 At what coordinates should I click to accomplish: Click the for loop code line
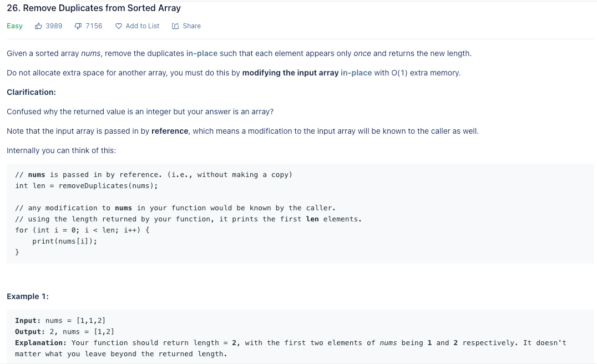point(82,230)
